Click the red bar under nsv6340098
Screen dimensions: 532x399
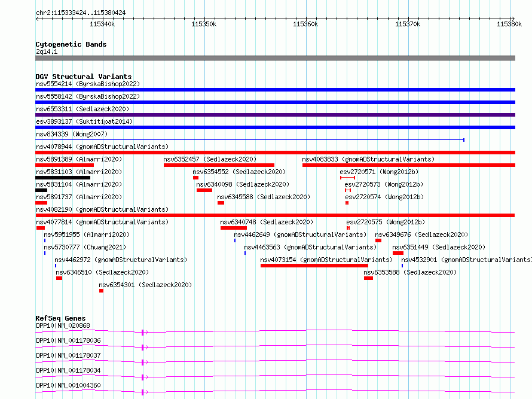204,190
